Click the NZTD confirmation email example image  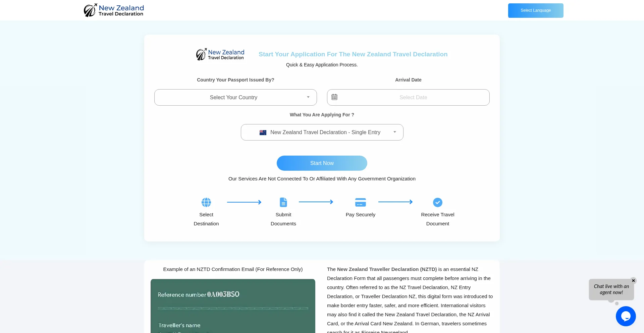(x=233, y=306)
